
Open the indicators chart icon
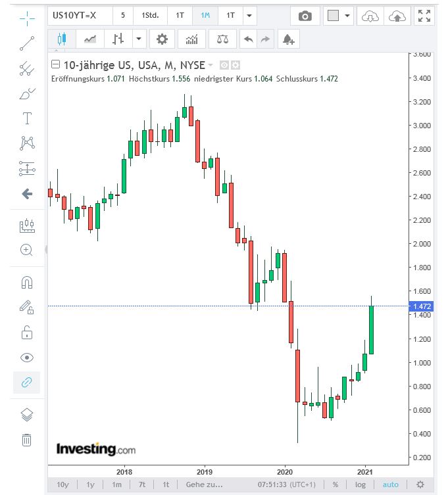click(191, 39)
